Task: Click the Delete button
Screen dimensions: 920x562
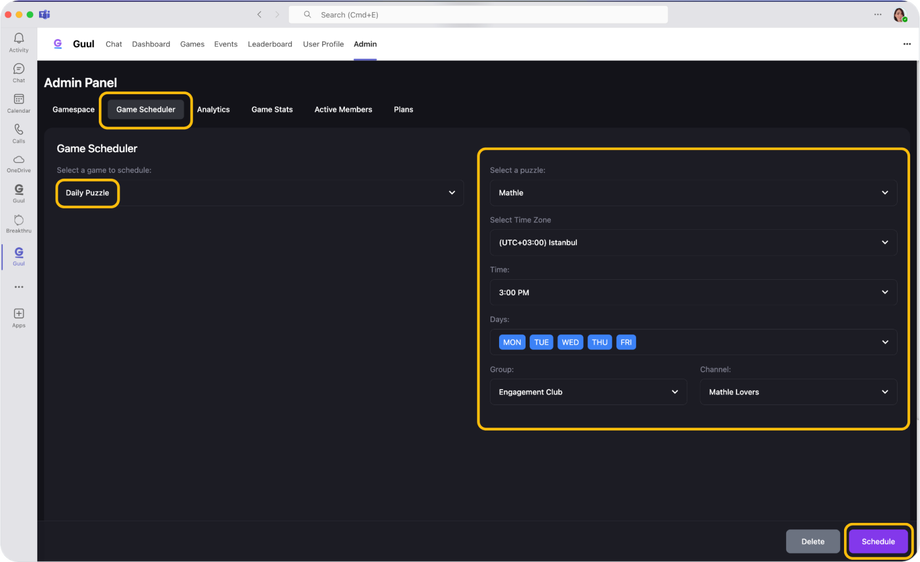Action: tap(813, 541)
